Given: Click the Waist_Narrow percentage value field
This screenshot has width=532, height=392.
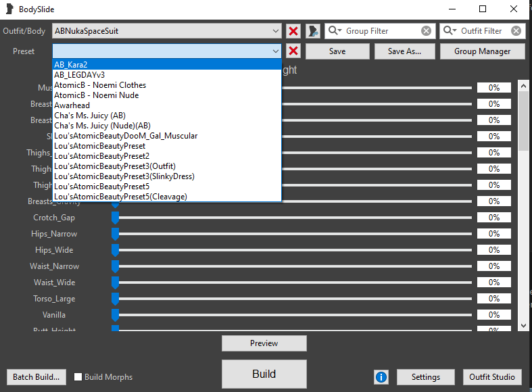Looking at the screenshot, I should (494, 266).
